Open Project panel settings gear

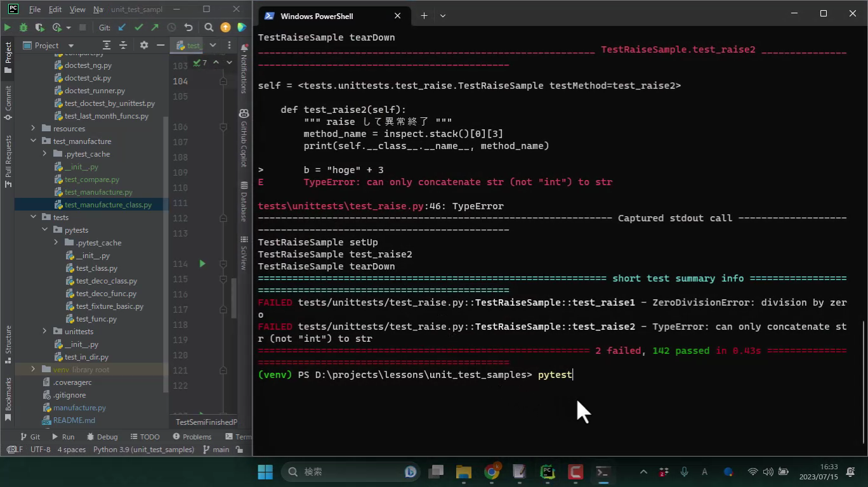point(144,45)
